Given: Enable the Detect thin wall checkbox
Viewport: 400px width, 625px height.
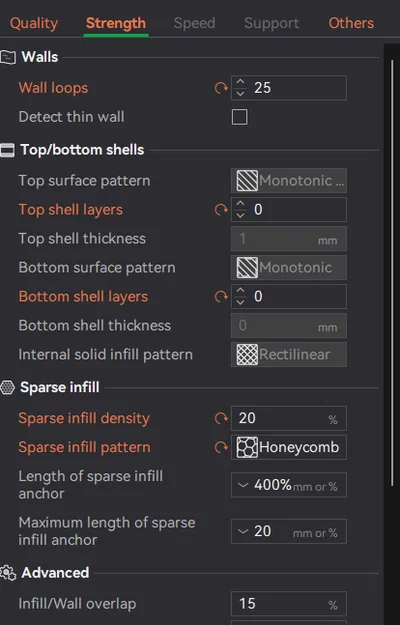Looking at the screenshot, I should click(239, 117).
